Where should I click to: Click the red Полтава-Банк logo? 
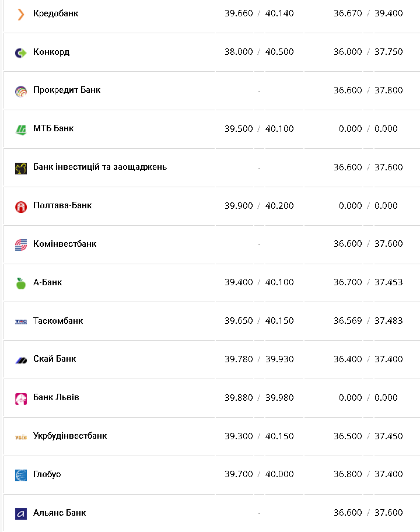coord(21,206)
